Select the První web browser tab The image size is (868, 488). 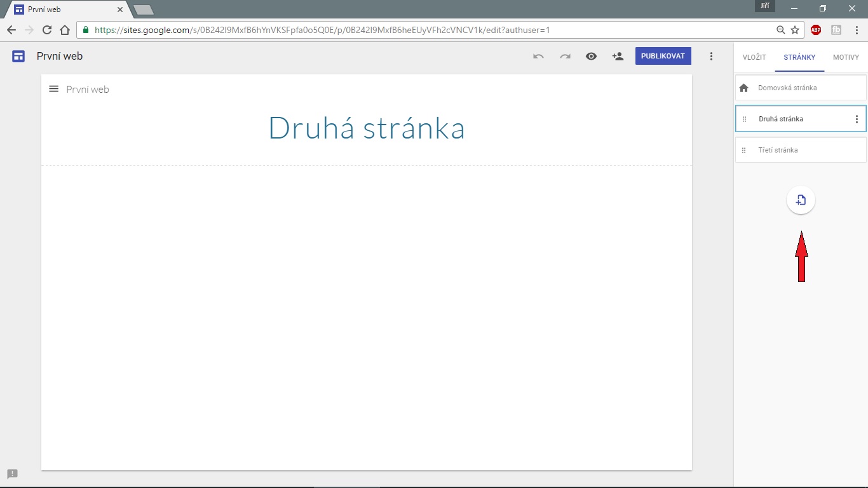[69, 10]
